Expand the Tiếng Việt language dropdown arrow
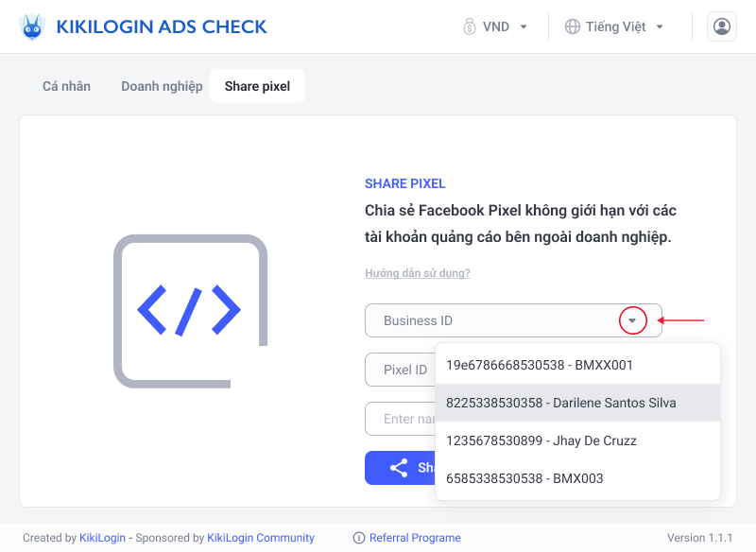 (x=660, y=27)
